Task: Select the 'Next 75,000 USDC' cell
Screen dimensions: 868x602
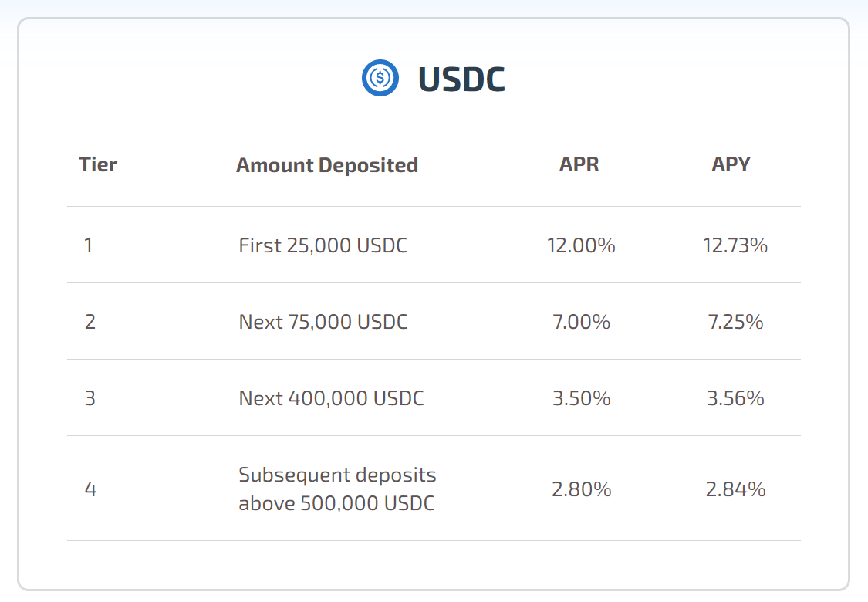Action: point(323,322)
